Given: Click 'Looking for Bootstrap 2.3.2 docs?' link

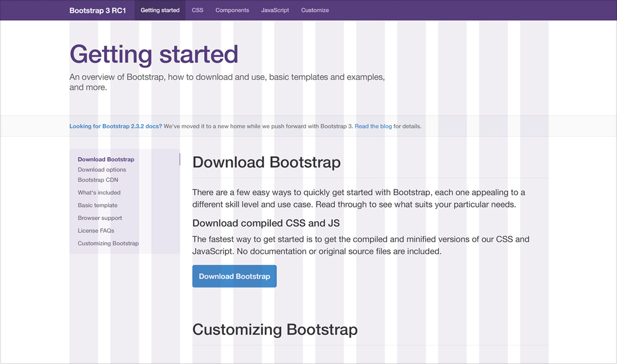Looking at the screenshot, I should (115, 126).
